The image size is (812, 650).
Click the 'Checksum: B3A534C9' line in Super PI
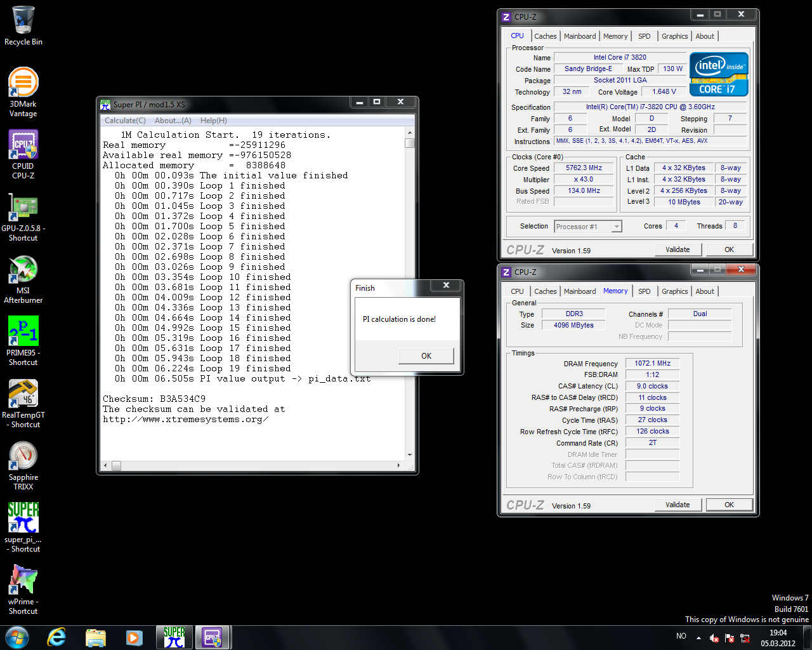[x=154, y=399]
